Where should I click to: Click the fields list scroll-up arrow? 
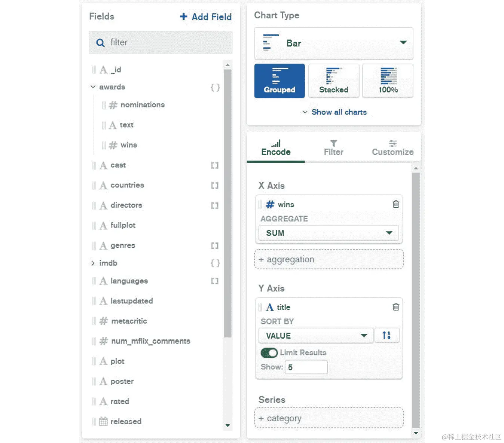click(227, 65)
